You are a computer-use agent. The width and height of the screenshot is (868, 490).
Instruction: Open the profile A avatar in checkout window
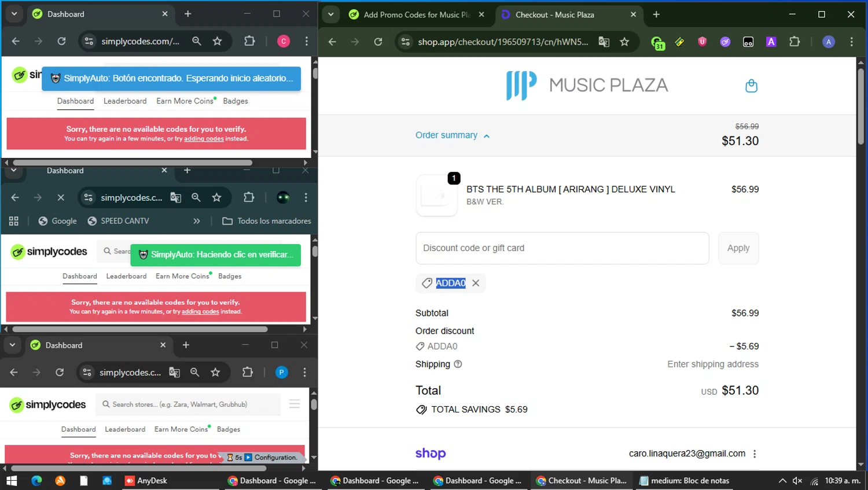[829, 42]
